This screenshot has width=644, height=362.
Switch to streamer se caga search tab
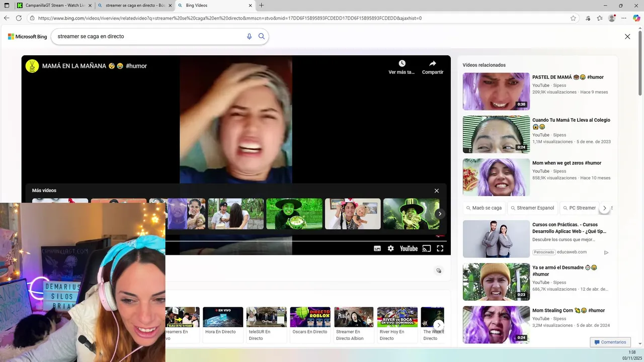click(134, 6)
